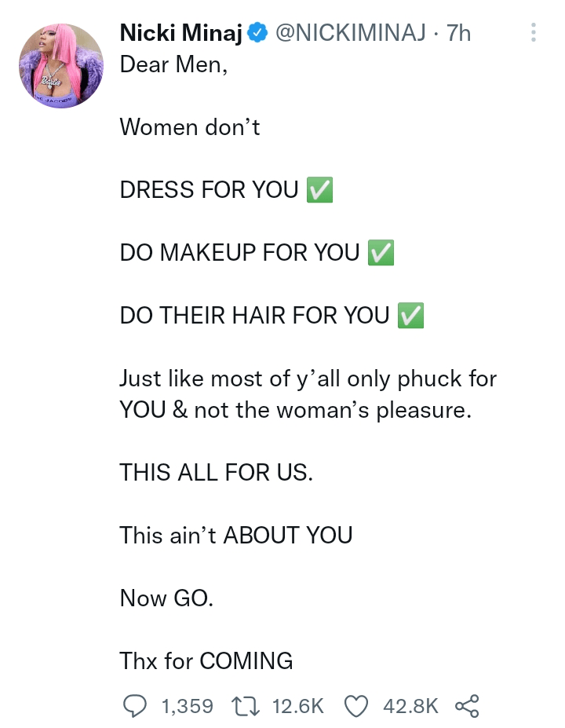Like the tweet with the heart icon
Viewport: 565px width, 728px height.
click(x=357, y=705)
